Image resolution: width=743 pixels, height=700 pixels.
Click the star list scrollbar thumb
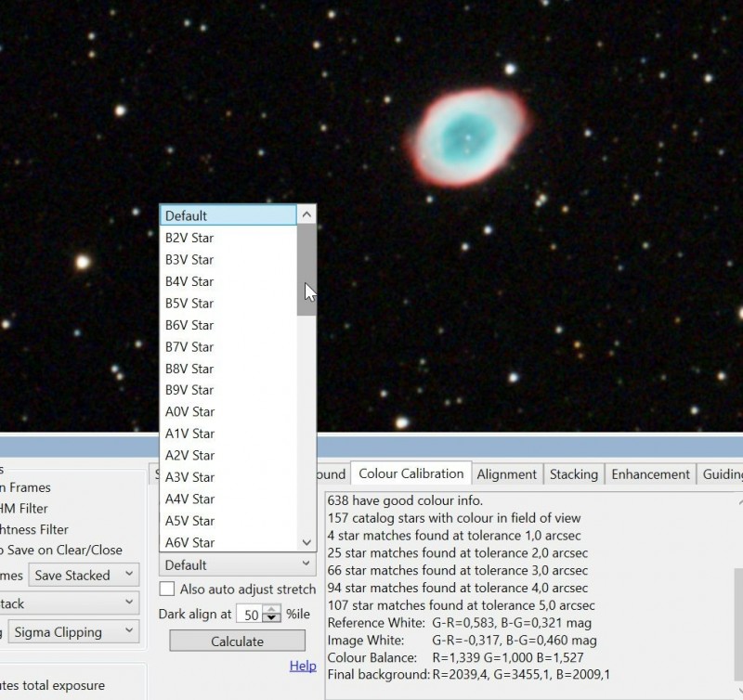[306, 269]
